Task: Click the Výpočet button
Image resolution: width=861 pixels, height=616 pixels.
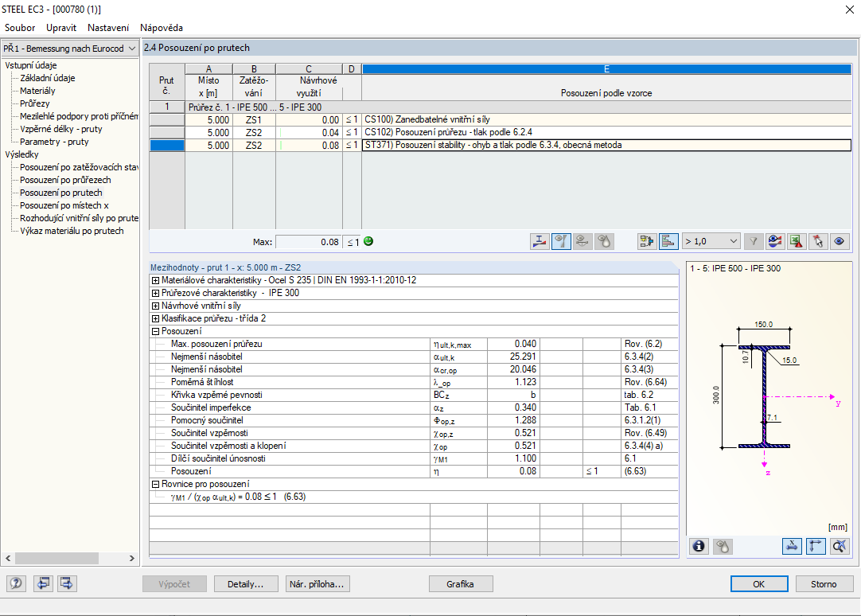Action: (174, 583)
